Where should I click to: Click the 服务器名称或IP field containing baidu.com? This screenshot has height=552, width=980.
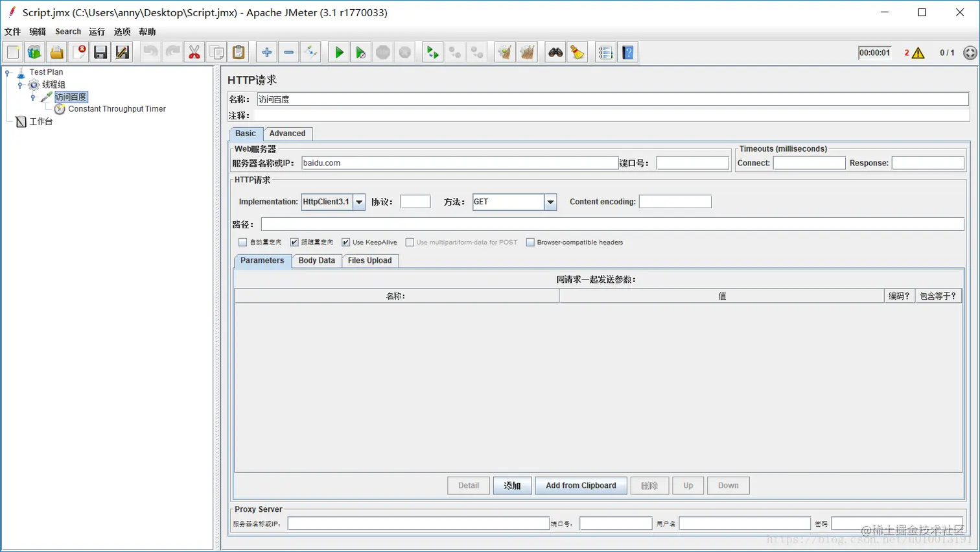coord(460,163)
